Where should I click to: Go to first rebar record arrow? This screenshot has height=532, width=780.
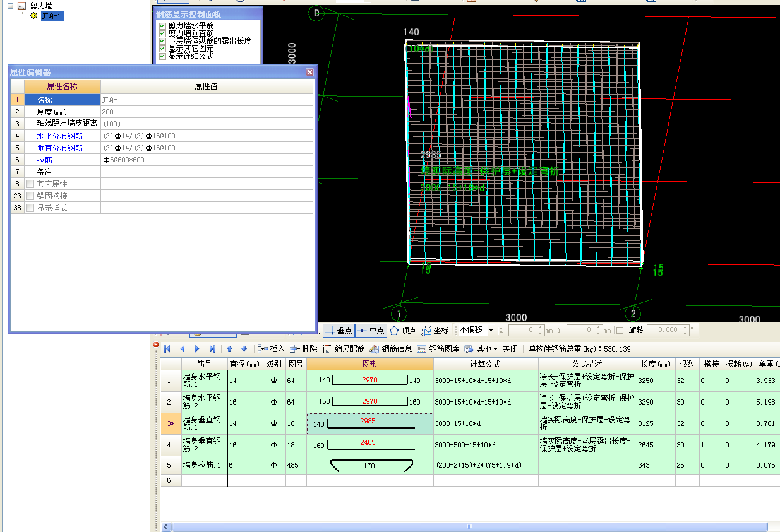tap(167, 348)
